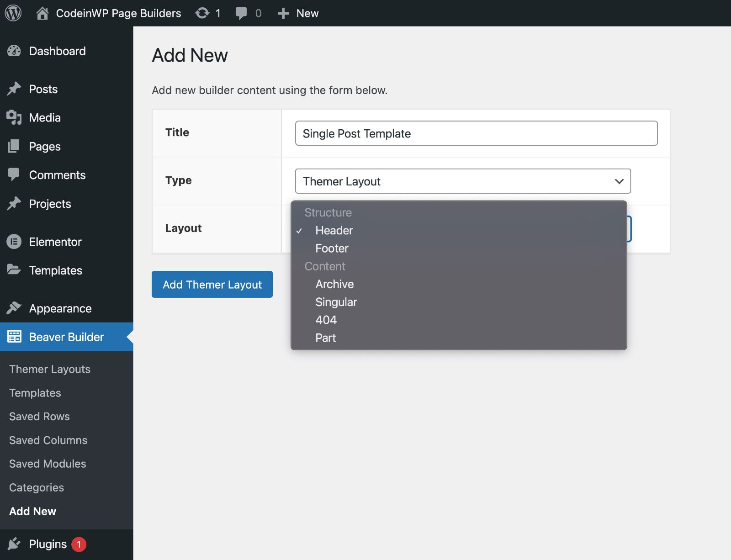This screenshot has height=560, width=731.
Task: Click the WordPress logo in the toolbar
Action: (13, 13)
